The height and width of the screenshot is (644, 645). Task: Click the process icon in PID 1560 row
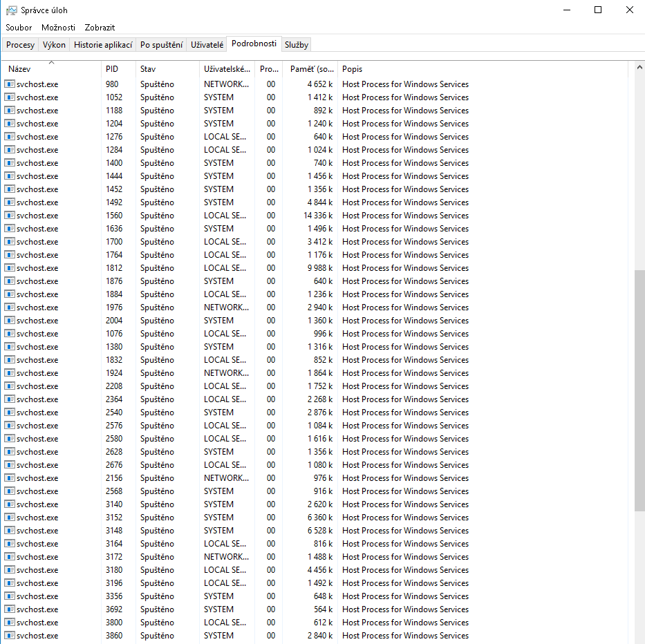tap(10, 216)
